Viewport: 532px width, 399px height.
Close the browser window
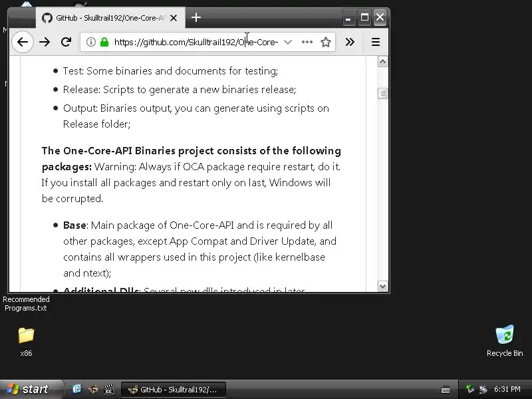(380, 18)
